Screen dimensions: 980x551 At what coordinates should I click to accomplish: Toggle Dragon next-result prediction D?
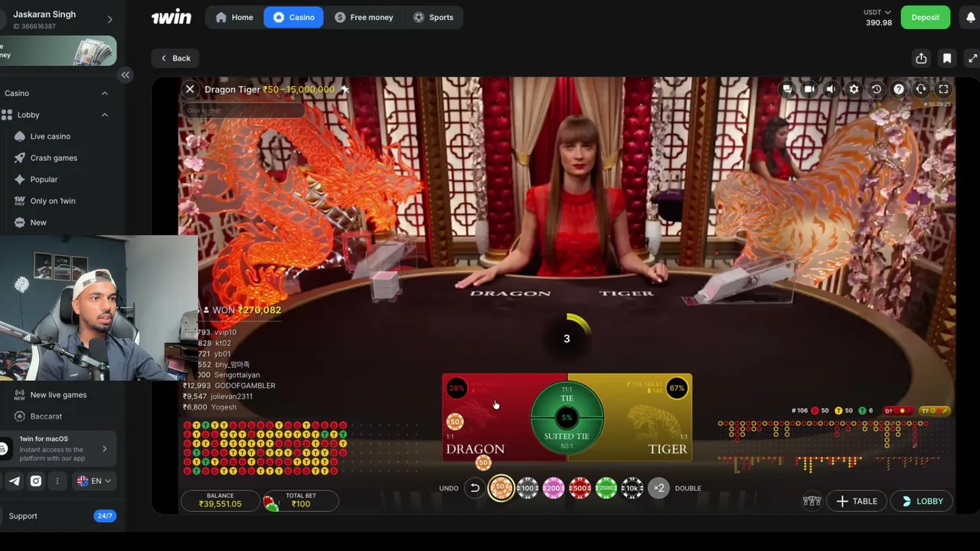[x=897, y=411]
